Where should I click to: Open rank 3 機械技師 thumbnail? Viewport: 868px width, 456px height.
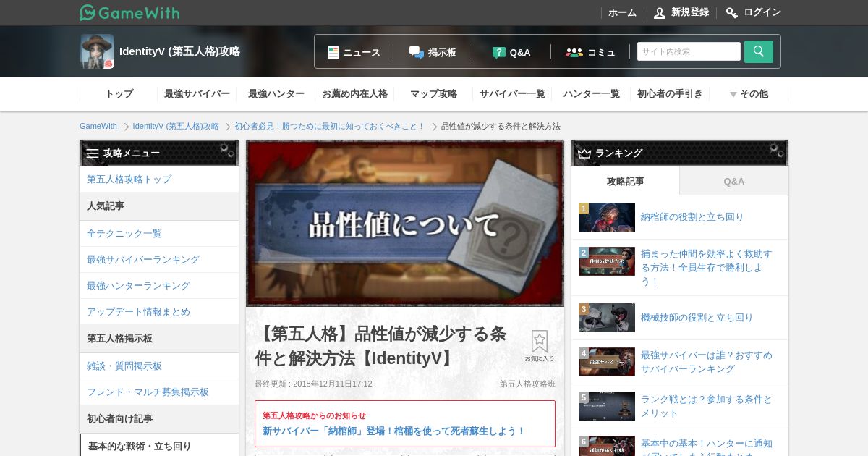(x=607, y=318)
